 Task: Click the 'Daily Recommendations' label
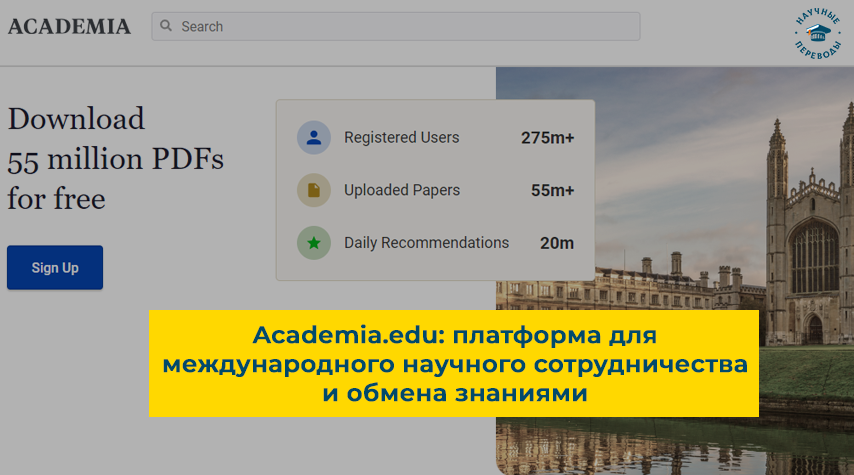pyautogui.click(x=426, y=243)
